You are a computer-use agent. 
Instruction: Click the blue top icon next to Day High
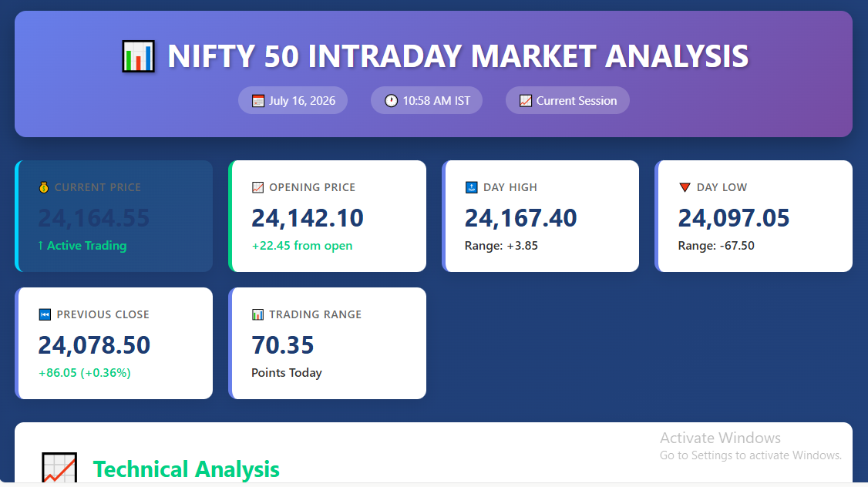tap(471, 187)
